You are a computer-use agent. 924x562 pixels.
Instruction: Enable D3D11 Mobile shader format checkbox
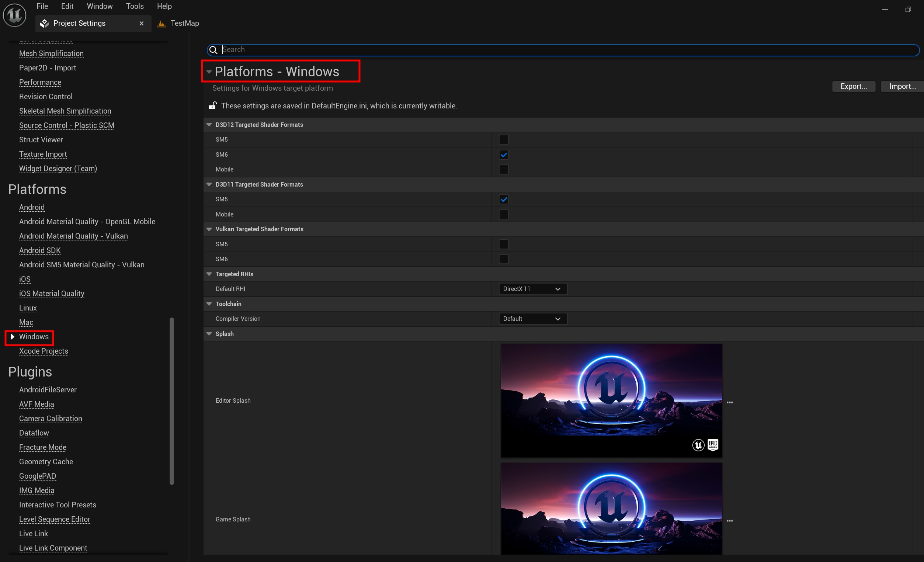[x=504, y=214]
